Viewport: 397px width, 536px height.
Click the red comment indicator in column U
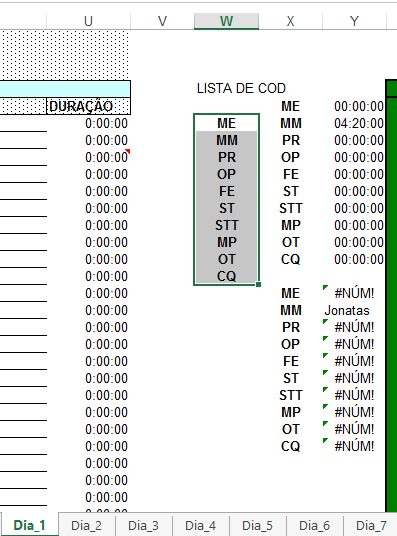coord(128,151)
